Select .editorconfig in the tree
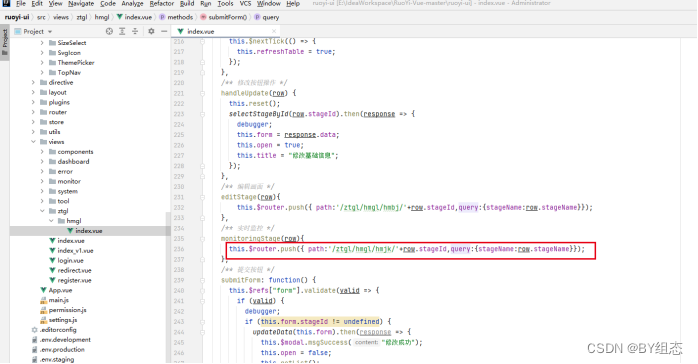 tap(54, 330)
